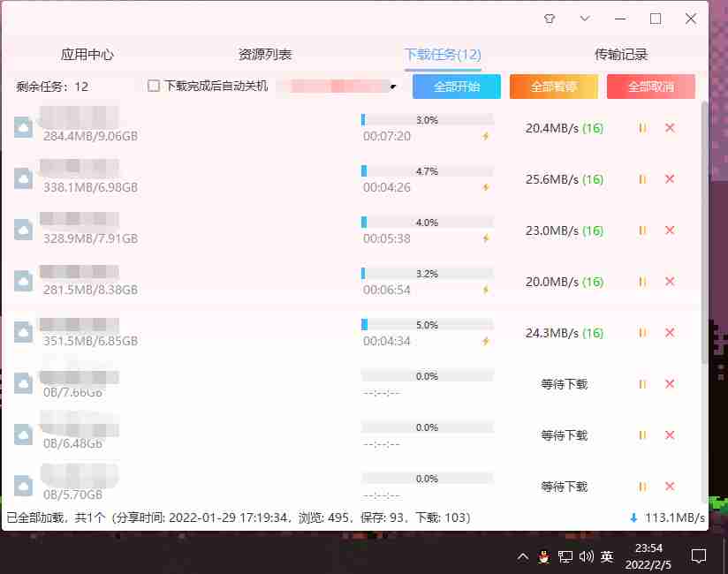Click file icon of 328.9MB/7.91GB task
This screenshot has height=574, width=728.
23,230
